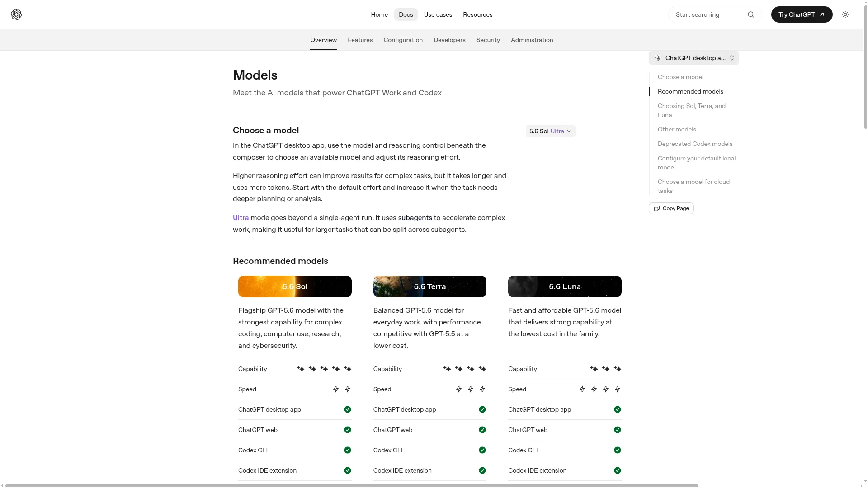
Task: Click Terra's ChatGPT desktop app checkmark
Action: tap(482, 409)
